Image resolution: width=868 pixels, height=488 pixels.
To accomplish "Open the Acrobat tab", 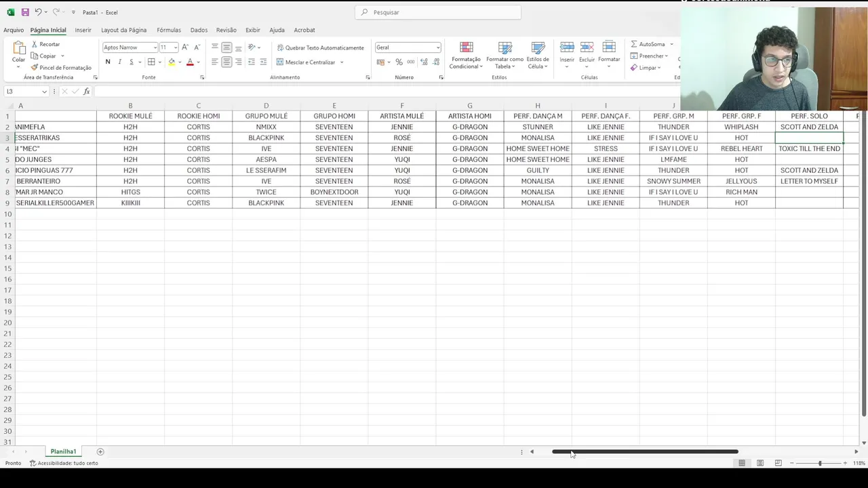I will point(304,30).
